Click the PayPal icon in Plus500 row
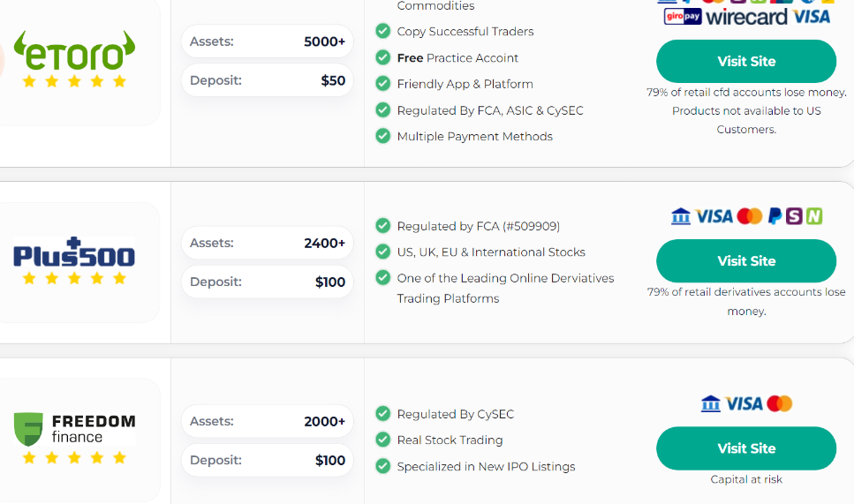Image resolution: width=854 pixels, height=504 pixels. tap(775, 216)
